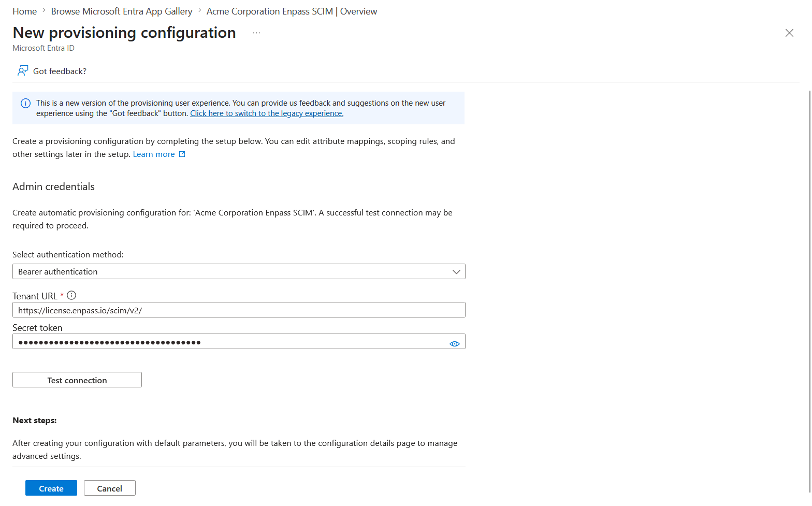Switch to the legacy experience link
The image size is (812, 506).
(267, 113)
